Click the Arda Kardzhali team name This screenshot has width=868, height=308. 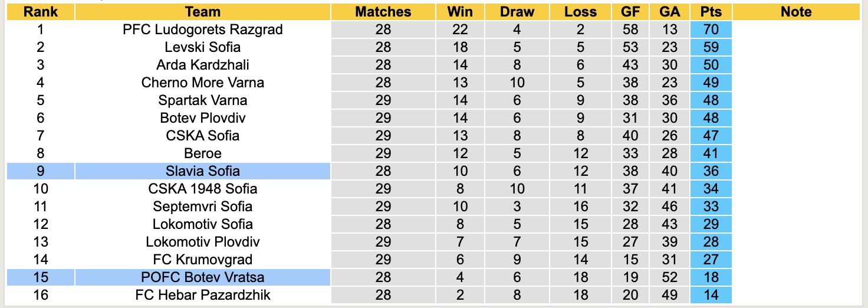[x=202, y=65]
